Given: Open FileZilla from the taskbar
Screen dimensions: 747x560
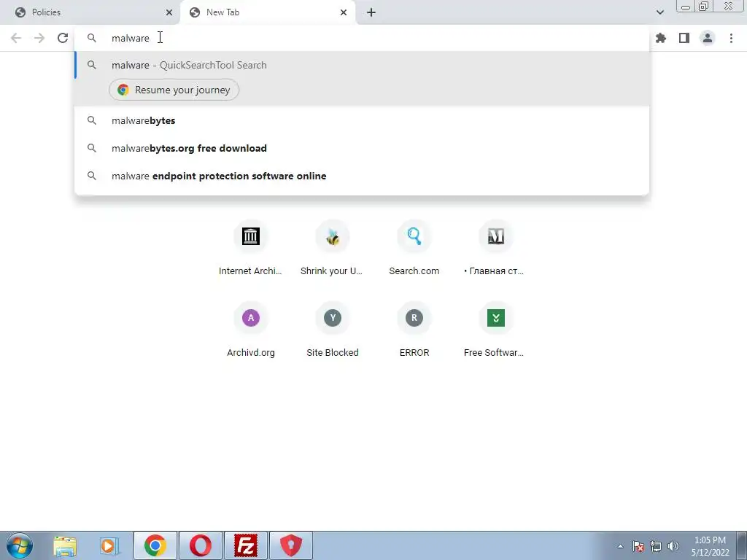Looking at the screenshot, I should tap(246, 545).
